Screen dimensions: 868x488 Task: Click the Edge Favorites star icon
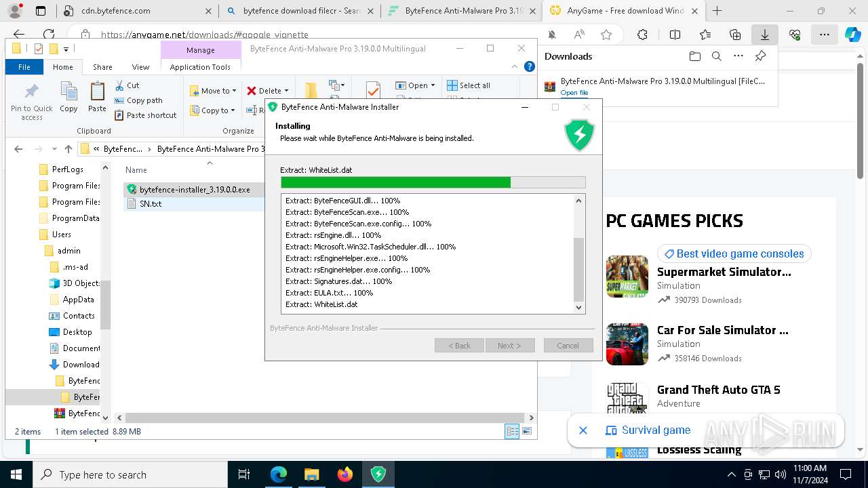tap(606, 35)
